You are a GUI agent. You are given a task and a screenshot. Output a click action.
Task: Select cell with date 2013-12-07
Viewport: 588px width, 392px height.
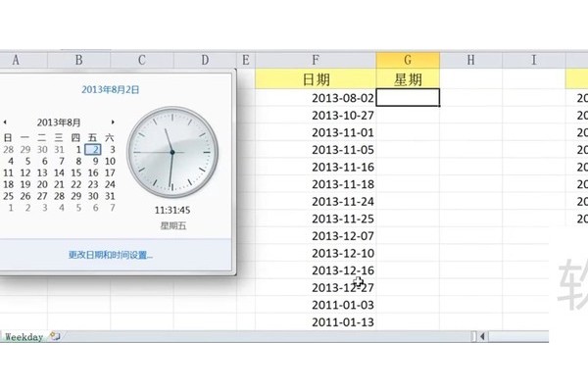pos(316,236)
